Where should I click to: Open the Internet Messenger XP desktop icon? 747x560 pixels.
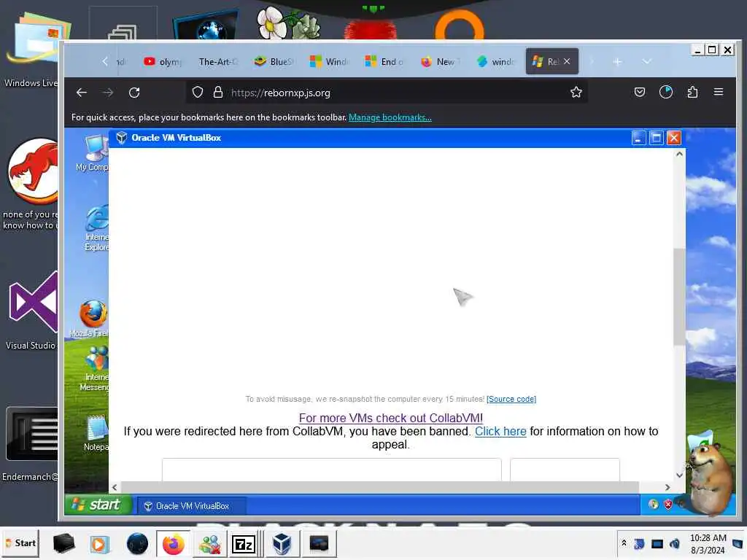coord(96,368)
